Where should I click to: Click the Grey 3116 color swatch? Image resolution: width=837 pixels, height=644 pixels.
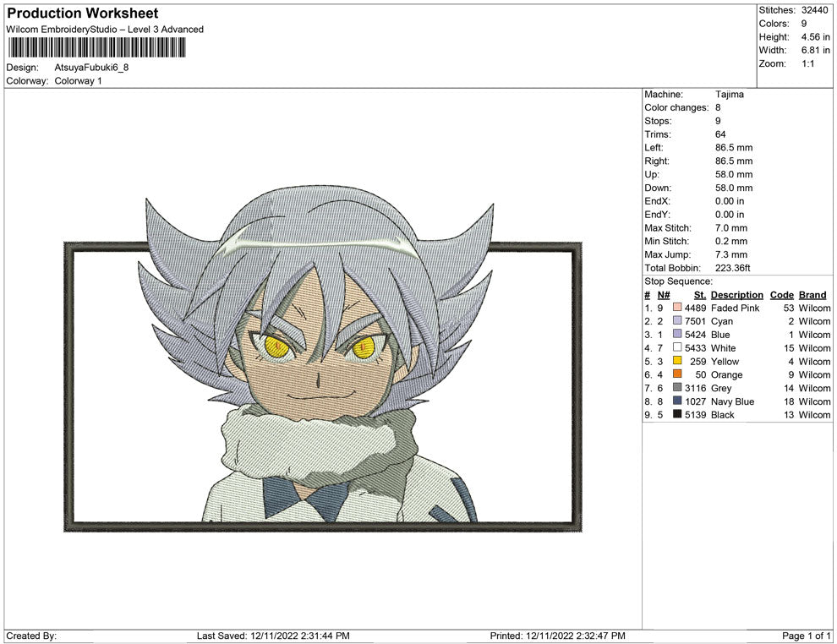[x=677, y=387]
